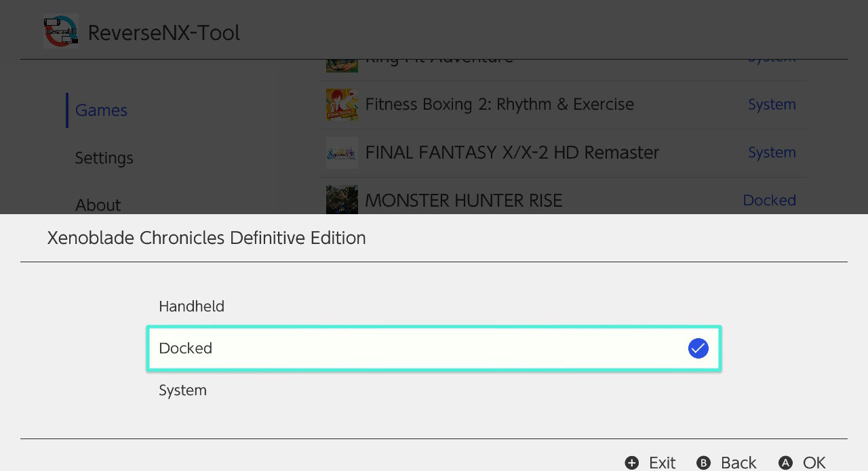Select the Docked mode option

click(434, 348)
